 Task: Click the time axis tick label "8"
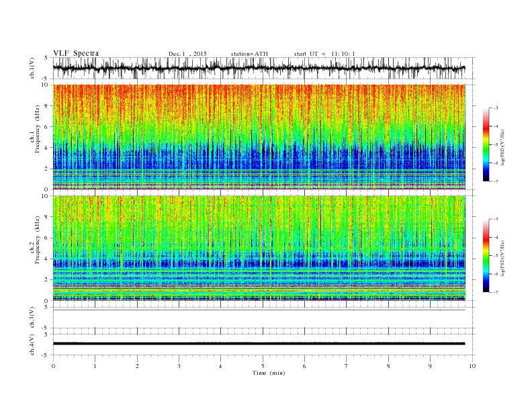click(x=388, y=366)
